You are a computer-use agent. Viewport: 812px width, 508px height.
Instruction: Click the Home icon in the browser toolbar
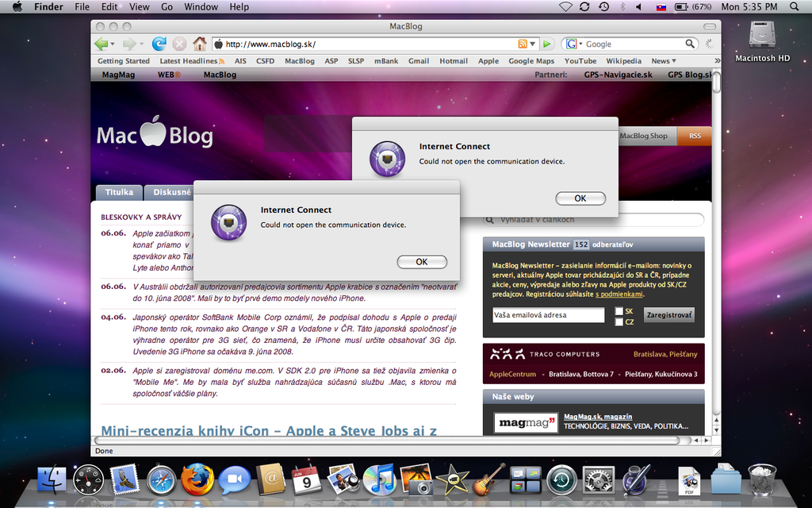(x=200, y=44)
